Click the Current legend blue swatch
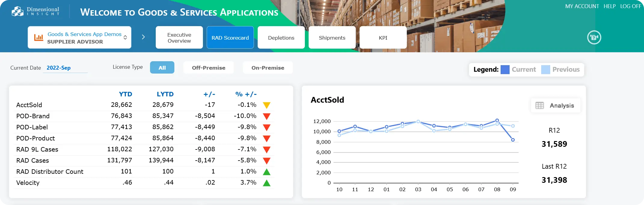644x205 pixels. tap(505, 70)
